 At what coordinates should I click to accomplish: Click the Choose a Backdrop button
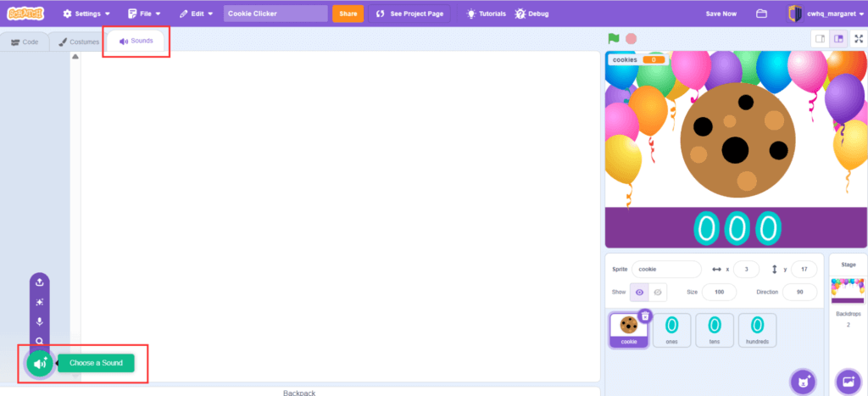[x=847, y=381]
